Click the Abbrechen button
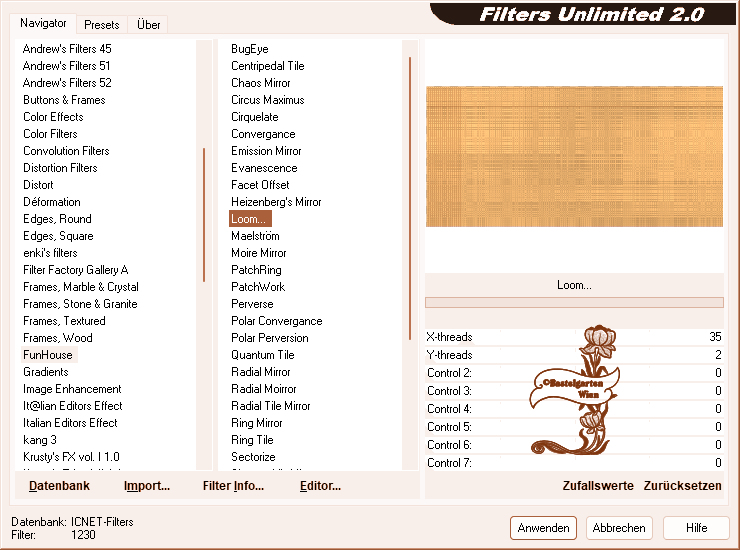This screenshot has width=740, height=550. (x=619, y=528)
